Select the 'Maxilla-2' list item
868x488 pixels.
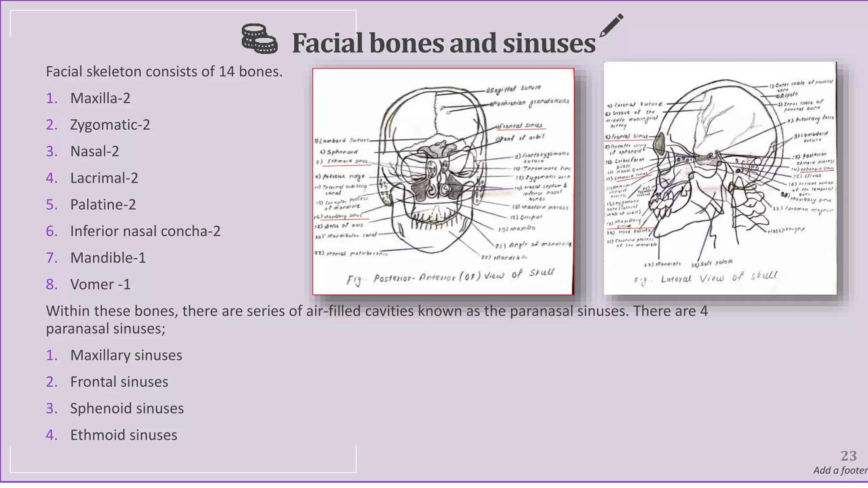tap(100, 98)
